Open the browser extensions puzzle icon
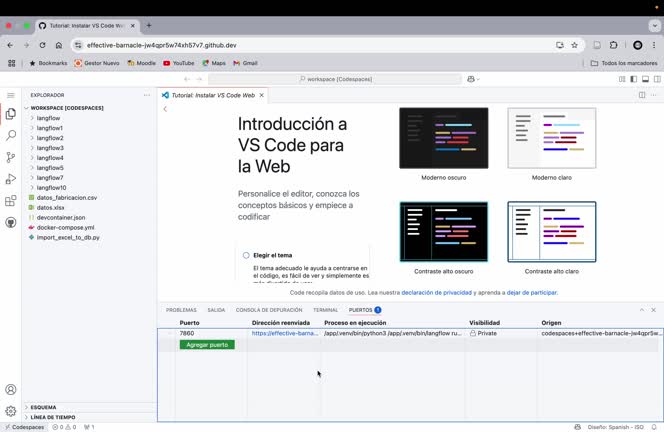This screenshot has height=432, width=664. pyautogui.click(x=613, y=45)
